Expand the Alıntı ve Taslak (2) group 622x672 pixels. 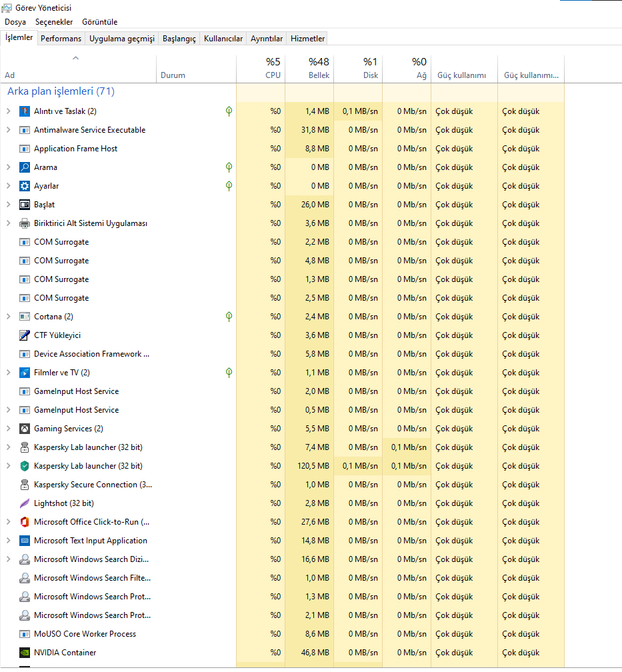(x=8, y=111)
